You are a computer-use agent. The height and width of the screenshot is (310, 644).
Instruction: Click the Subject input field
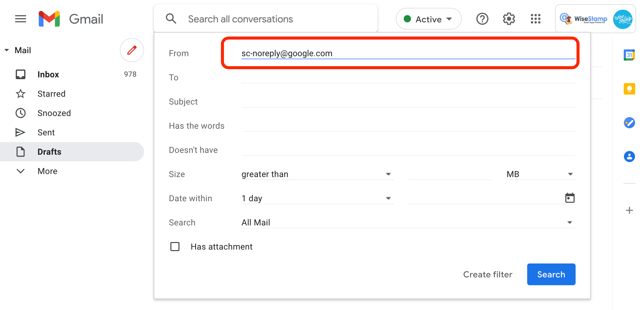click(x=408, y=102)
